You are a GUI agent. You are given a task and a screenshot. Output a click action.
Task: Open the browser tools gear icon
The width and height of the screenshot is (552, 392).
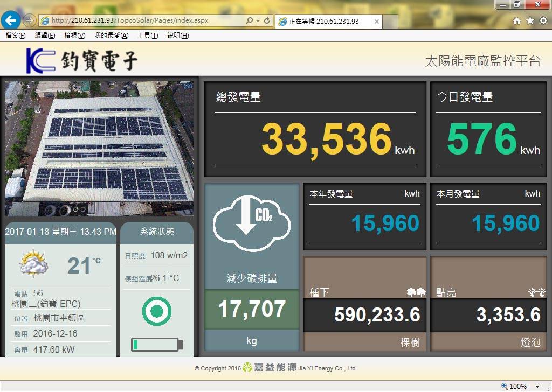click(x=543, y=20)
